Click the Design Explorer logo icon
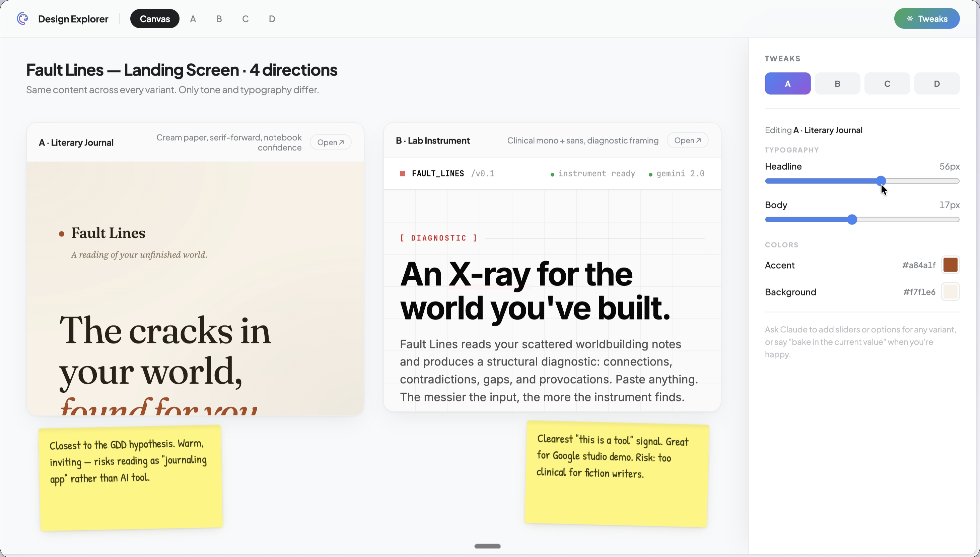 point(23,18)
